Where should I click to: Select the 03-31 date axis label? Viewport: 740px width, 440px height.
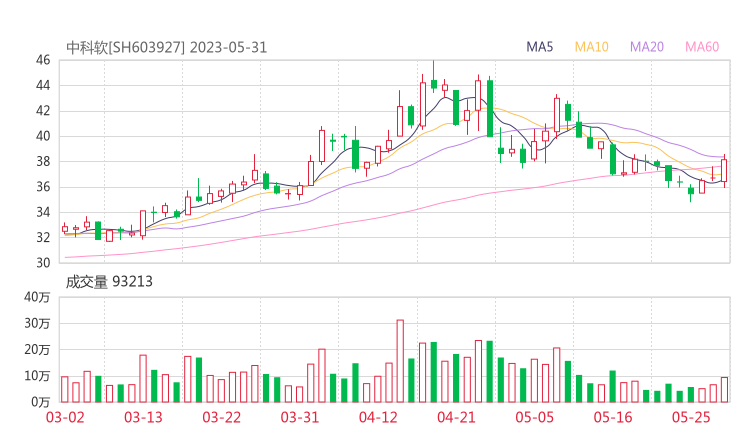tap(300, 417)
